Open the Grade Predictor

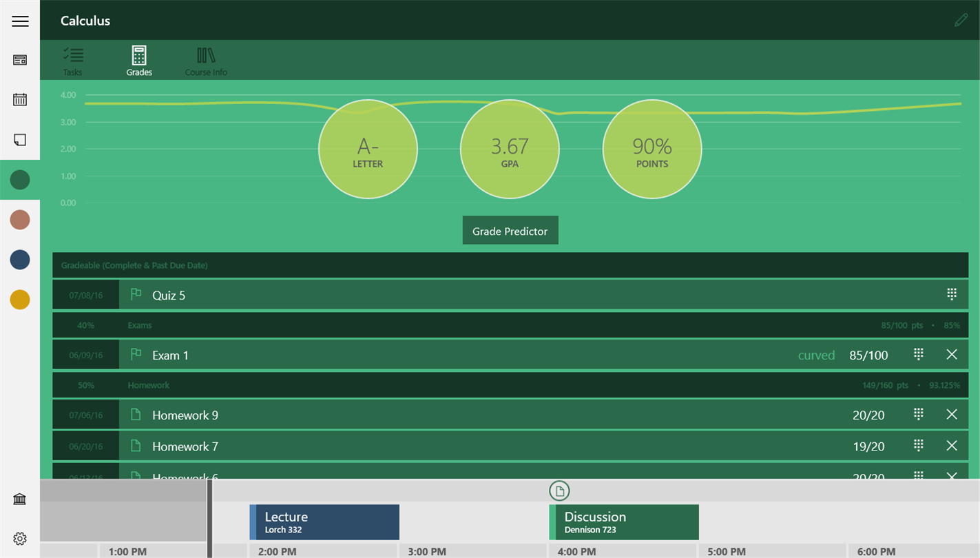coord(510,231)
